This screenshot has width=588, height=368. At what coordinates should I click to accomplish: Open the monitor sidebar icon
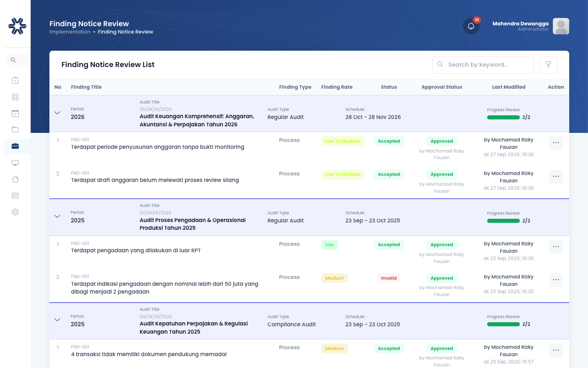[x=15, y=163]
